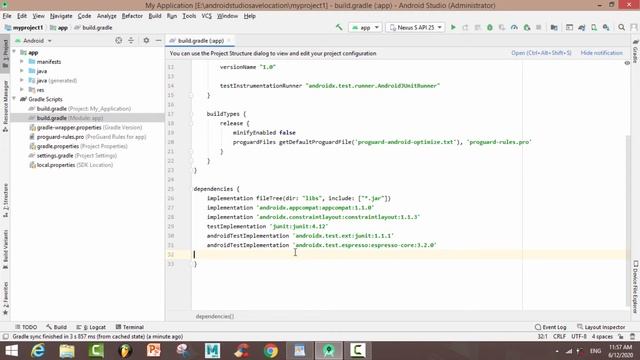Expand the java (generated) folder
Screen dimensions: 640x360
tap(22, 80)
